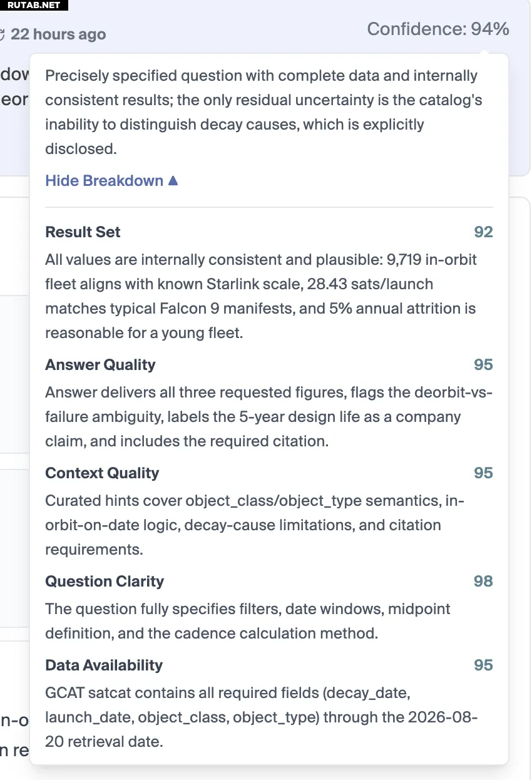The width and height of the screenshot is (532, 780).
Task: Select the Answer Quality heading
Action: (x=101, y=365)
